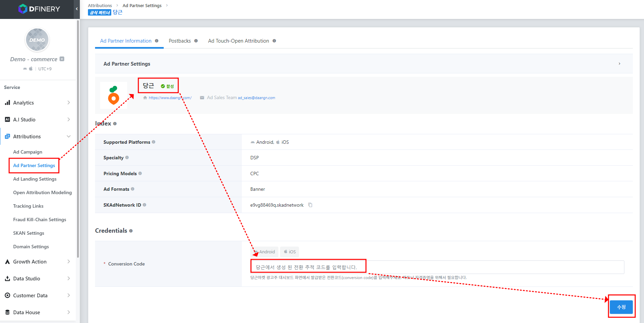Click the Analytics bar chart icon
644x323 pixels.
point(7,102)
